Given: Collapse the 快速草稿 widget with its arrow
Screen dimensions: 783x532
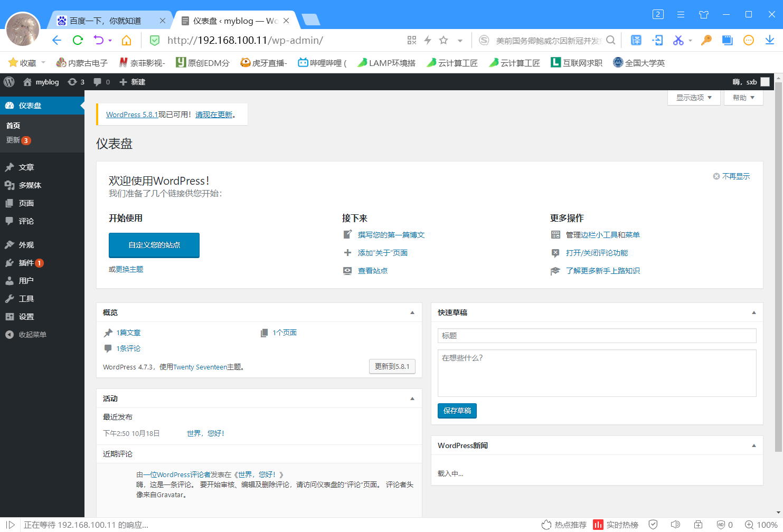Looking at the screenshot, I should pyautogui.click(x=754, y=312).
